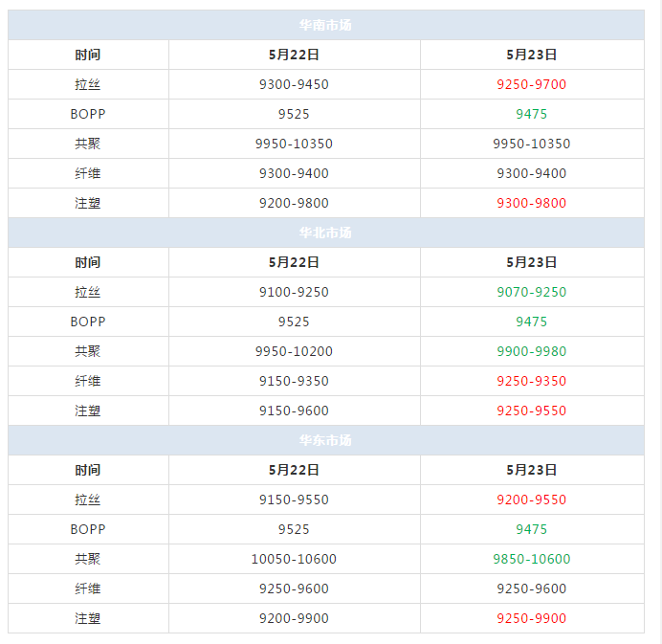The height and width of the screenshot is (644, 662).
Task: Select the red 9250-9700 price cell
Action: (x=531, y=84)
